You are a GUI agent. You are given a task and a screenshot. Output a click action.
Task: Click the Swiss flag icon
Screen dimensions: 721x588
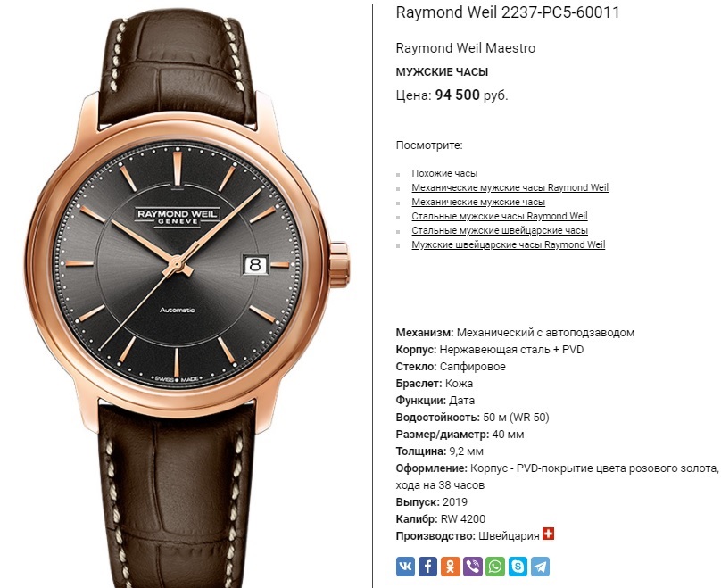coord(548,534)
